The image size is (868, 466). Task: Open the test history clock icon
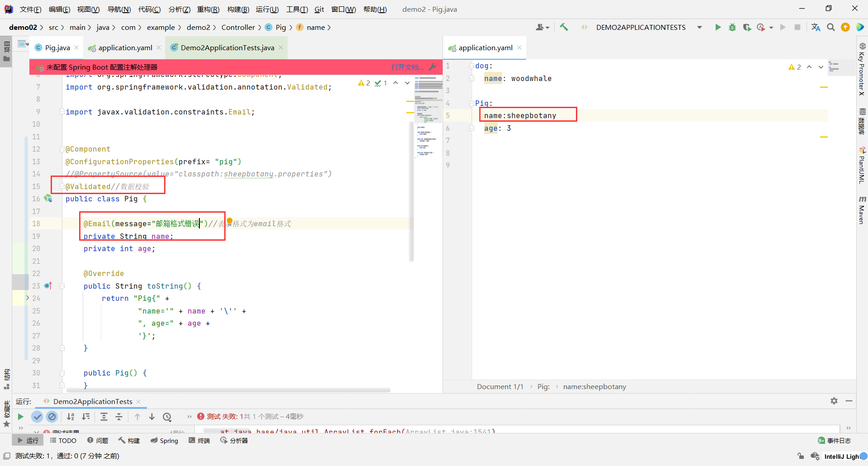(x=167, y=417)
